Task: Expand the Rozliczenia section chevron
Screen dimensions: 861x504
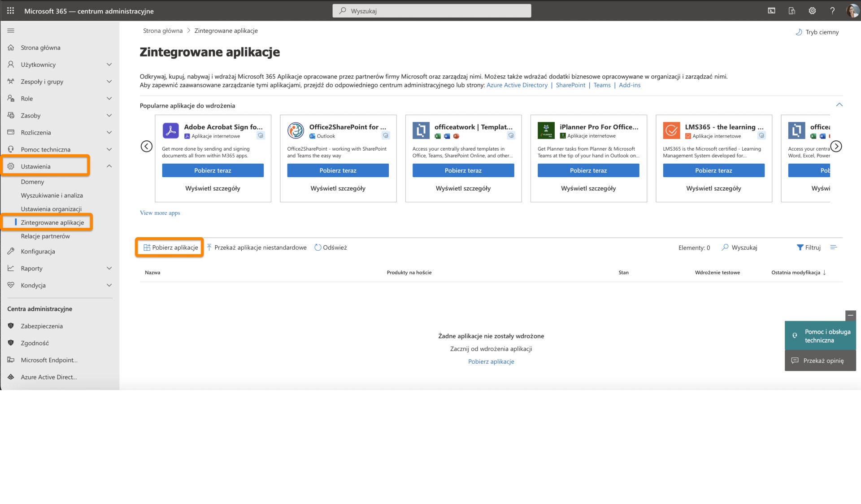Action: pos(109,133)
